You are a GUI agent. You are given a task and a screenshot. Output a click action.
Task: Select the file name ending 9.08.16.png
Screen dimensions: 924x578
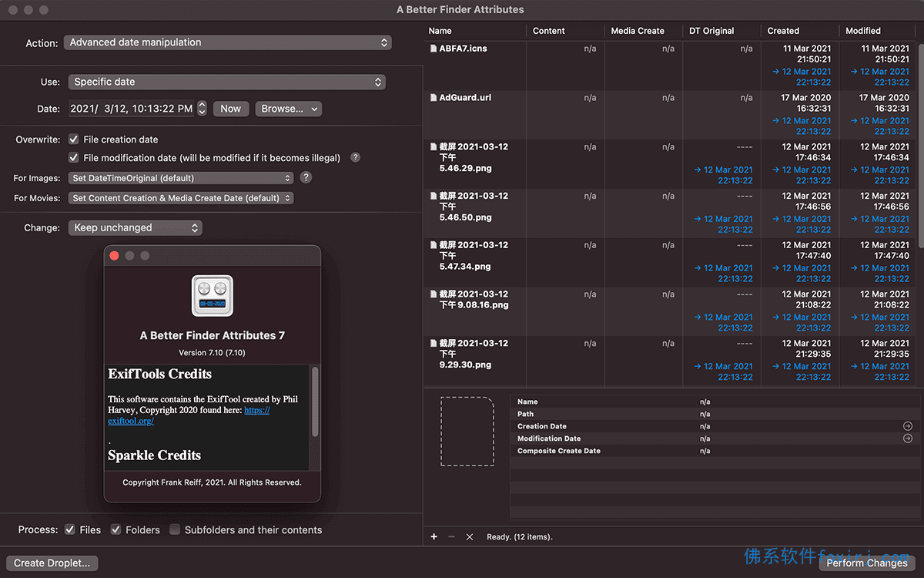click(x=474, y=300)
